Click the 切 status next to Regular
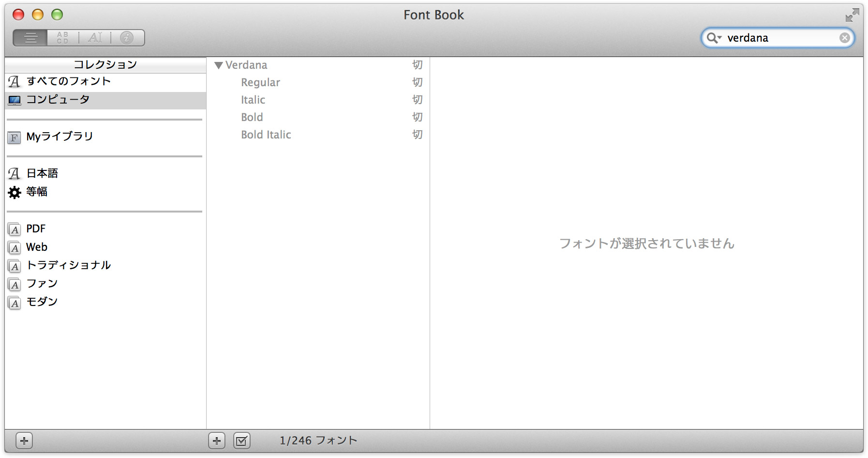 pos(417,82)
